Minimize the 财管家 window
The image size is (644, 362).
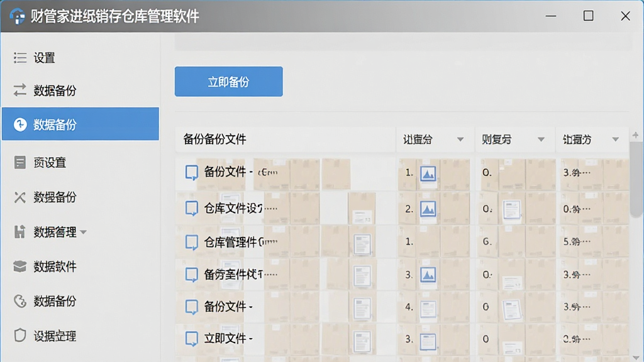coord(551,16)
